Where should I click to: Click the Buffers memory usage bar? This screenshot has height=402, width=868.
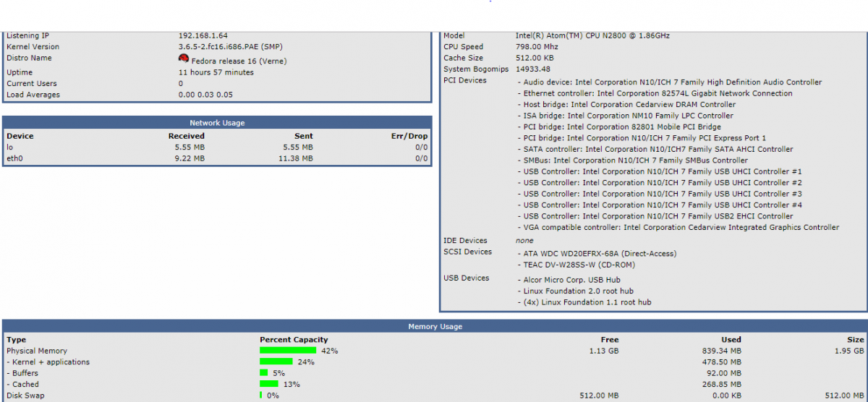pos(264,373)
